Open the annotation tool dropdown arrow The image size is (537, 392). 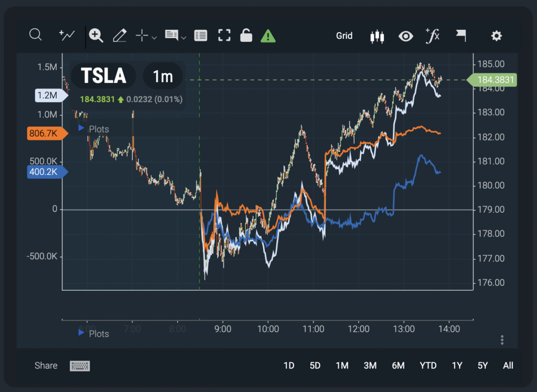[184, 37]
